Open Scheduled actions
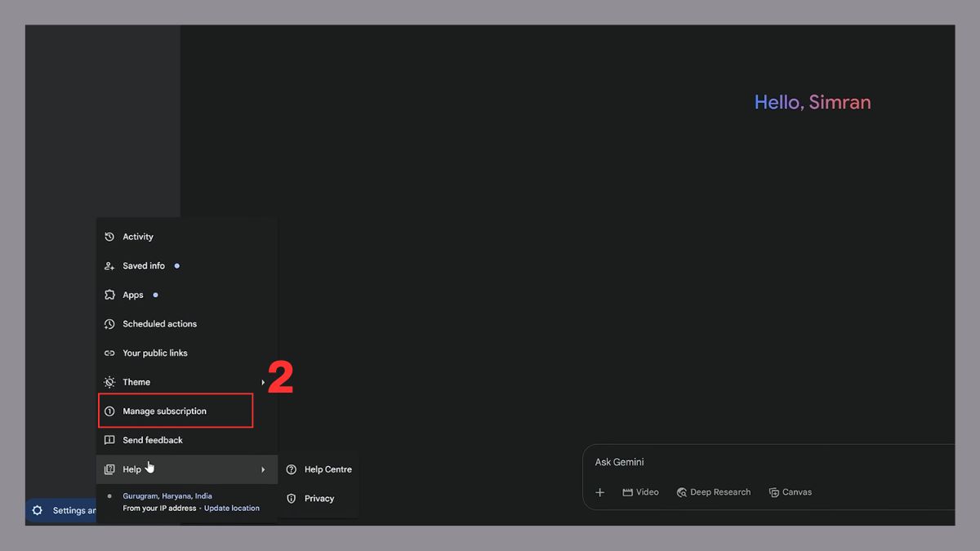Image resolution: width=980 pixels, height=551 pixels. 186,324
